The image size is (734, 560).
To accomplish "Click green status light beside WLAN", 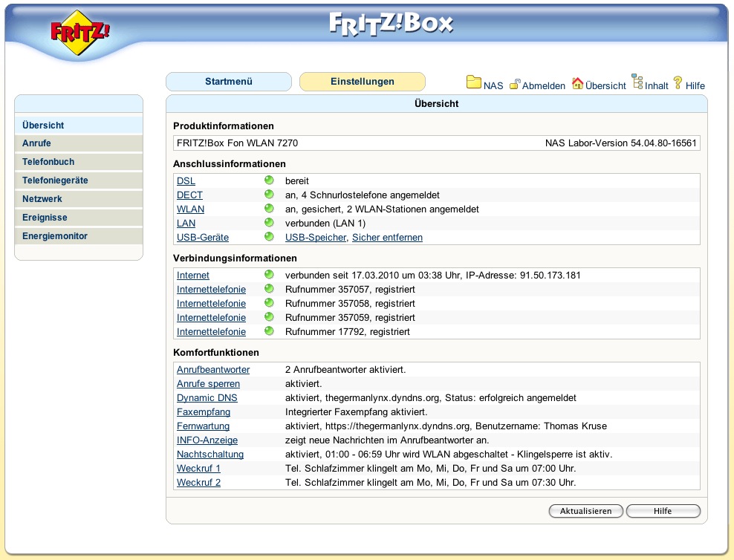I will 269,209.
